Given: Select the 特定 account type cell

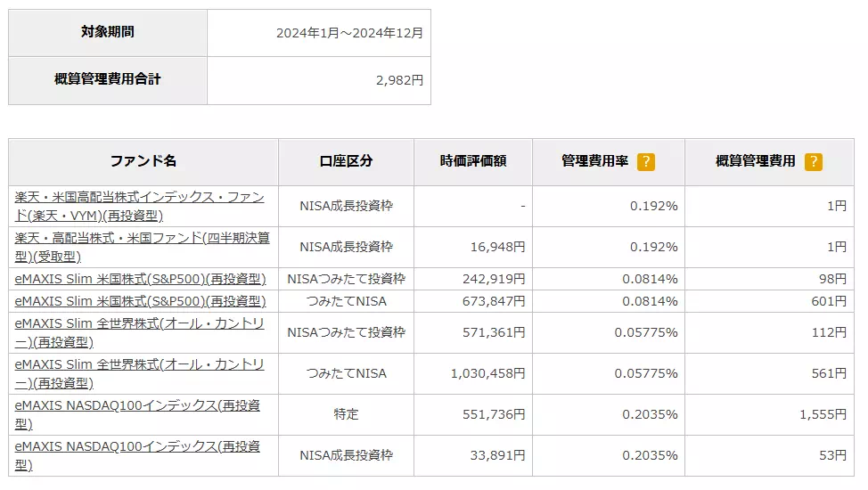Looking at the screenshot, I should [x=346, y=414].
